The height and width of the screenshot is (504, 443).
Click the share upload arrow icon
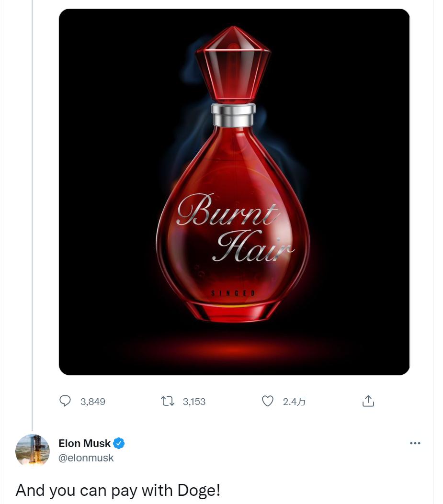(x=368, y=402)
